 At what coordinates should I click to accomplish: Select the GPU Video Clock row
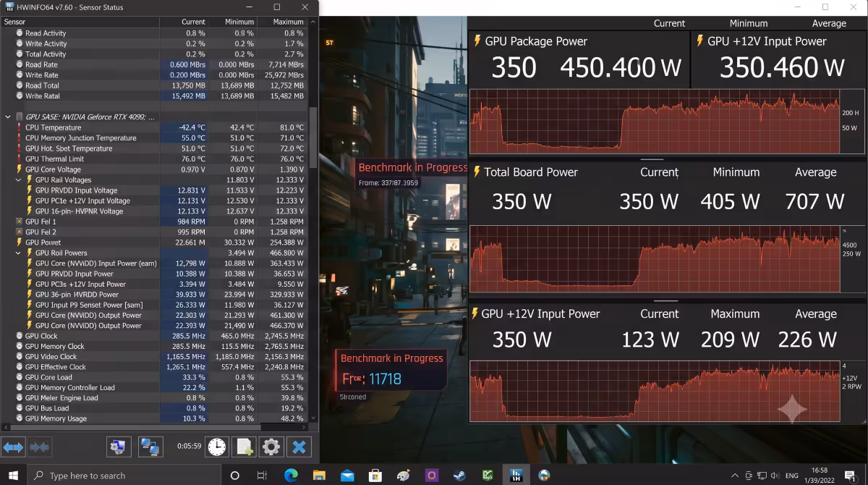(x=154, y=356)
